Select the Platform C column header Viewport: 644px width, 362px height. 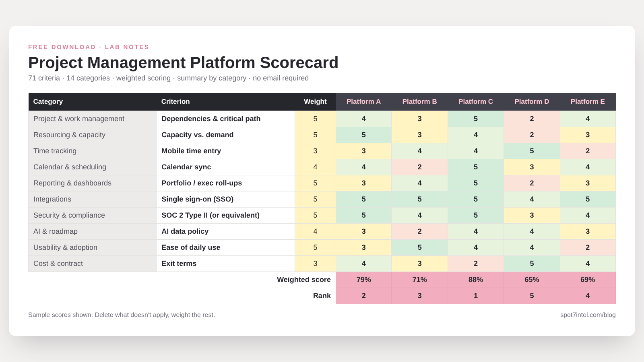[476, 102]
